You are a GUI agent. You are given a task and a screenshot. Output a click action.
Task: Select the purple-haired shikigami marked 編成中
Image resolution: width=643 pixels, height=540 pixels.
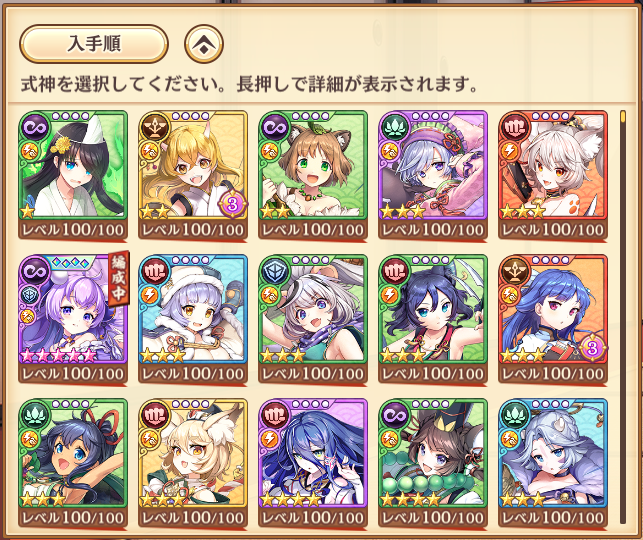click(x=73, y=319)
